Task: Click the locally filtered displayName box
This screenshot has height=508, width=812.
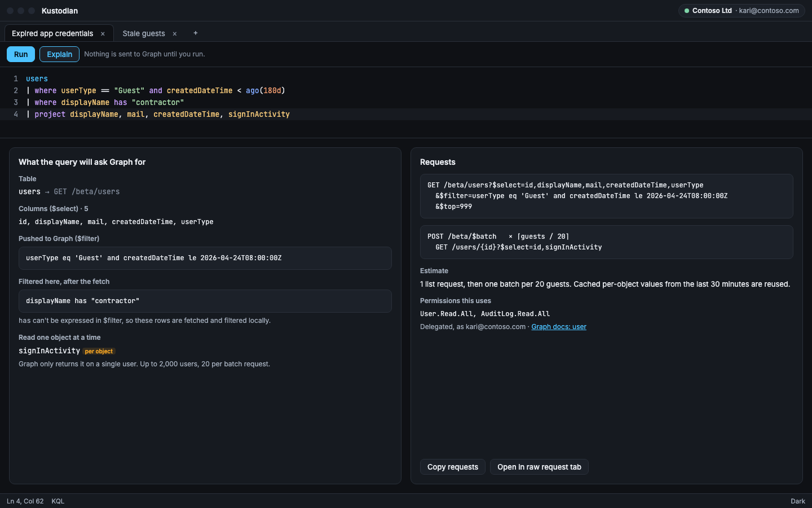Action: pos(205,301)
